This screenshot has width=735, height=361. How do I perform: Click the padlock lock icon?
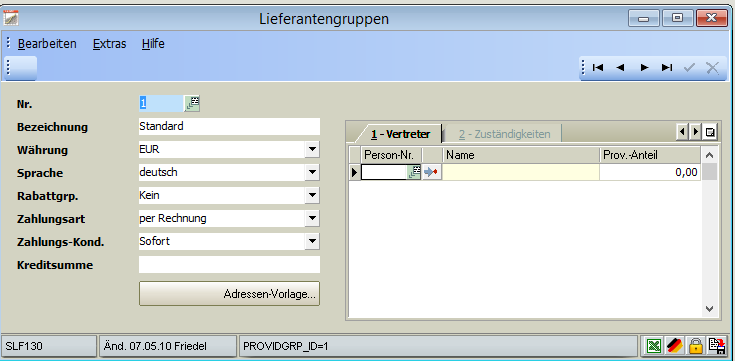(695, 346)
